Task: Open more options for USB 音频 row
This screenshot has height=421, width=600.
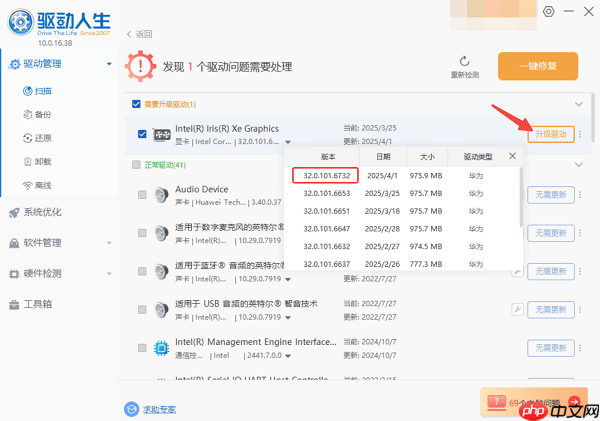Action: pyautogui.click(x=580, y=310)
